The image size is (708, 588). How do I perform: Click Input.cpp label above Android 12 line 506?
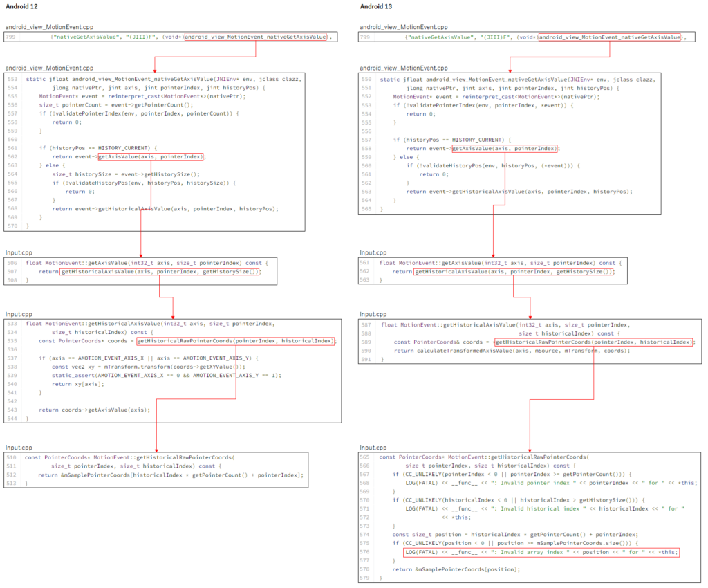point(19,252)
